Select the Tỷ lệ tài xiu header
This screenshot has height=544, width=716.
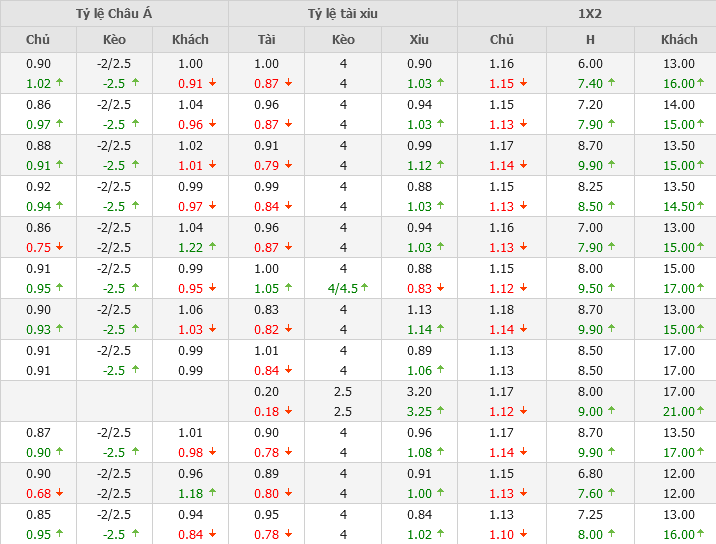point(343,13)
